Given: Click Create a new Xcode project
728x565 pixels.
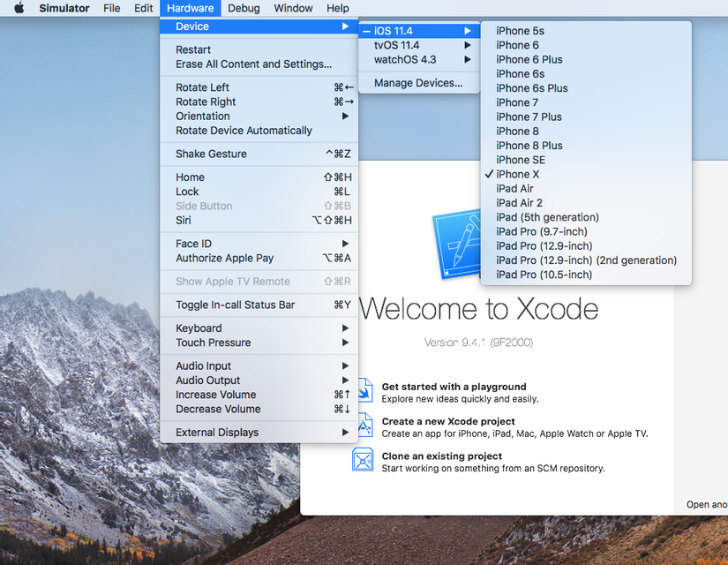Looking at the screenshot, I should coord(448,421).
